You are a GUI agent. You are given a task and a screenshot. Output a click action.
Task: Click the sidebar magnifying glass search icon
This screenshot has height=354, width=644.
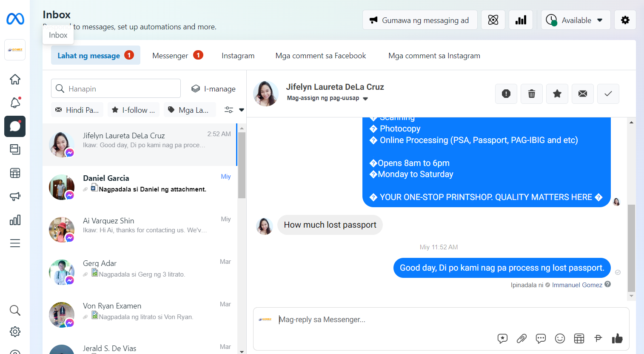pos(15,310)
